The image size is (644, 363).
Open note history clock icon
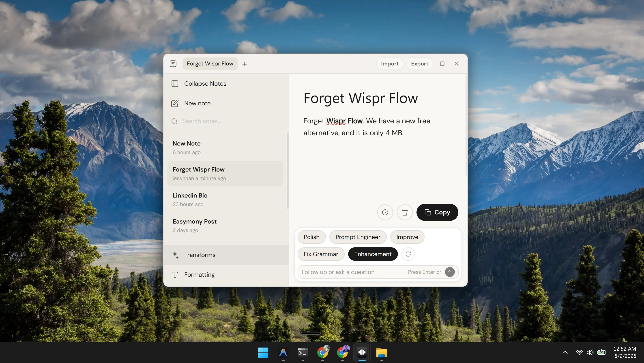385,212
